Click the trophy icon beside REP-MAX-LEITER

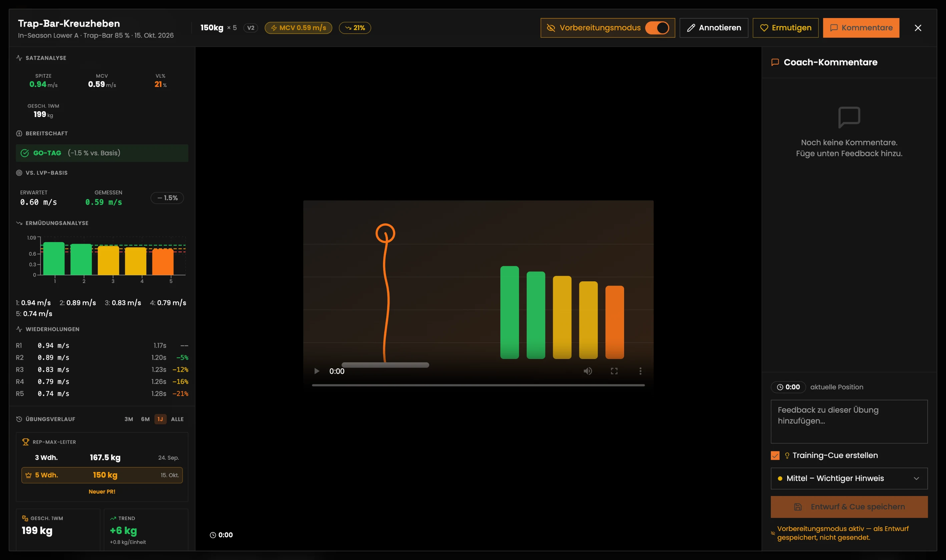pyautogui.click(x=26, y=442)
